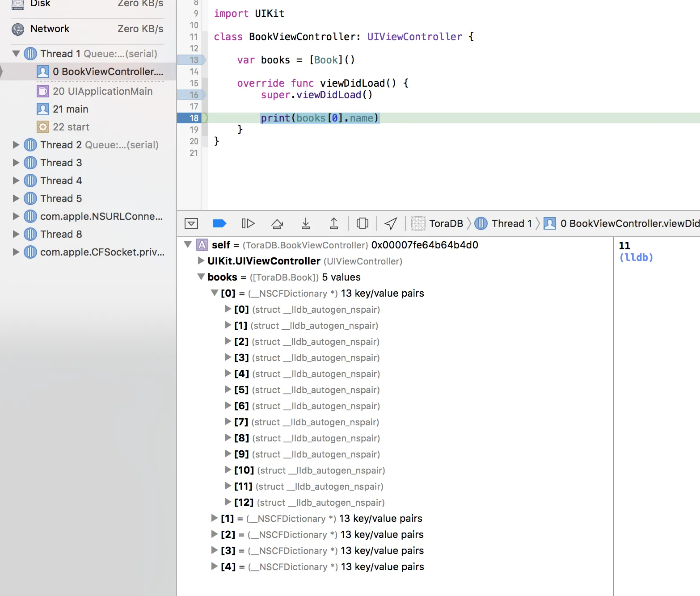Screen dimensions: 700x596
Task: Expand com.apple.CFSocket.private thread
Action: 16,252
